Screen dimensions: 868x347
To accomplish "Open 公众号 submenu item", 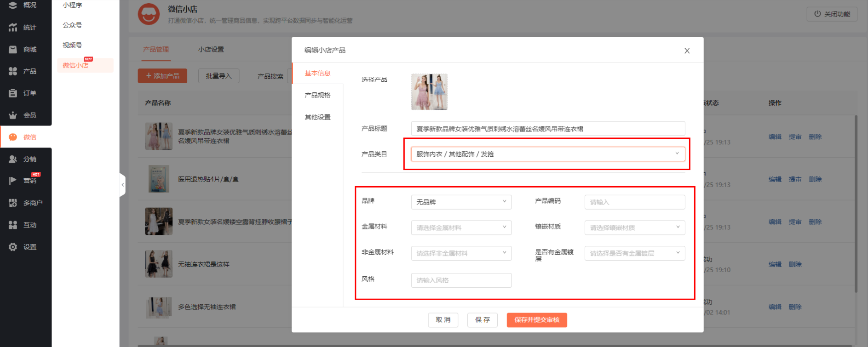I will (x=73, y=25).
